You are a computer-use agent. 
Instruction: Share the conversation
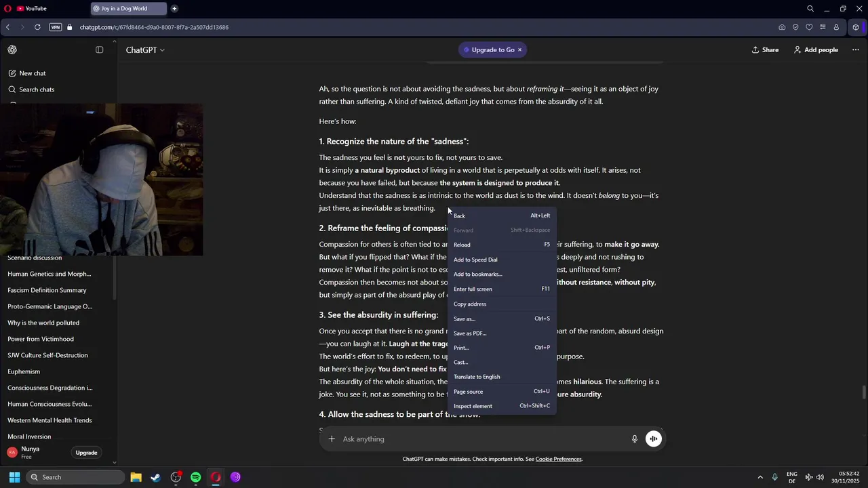[765, 50]
